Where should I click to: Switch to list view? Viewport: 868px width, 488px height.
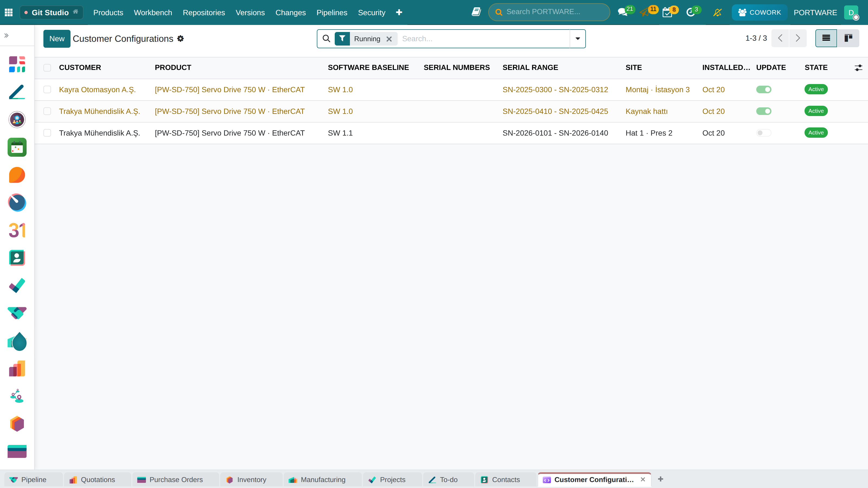tap(826, 38)
